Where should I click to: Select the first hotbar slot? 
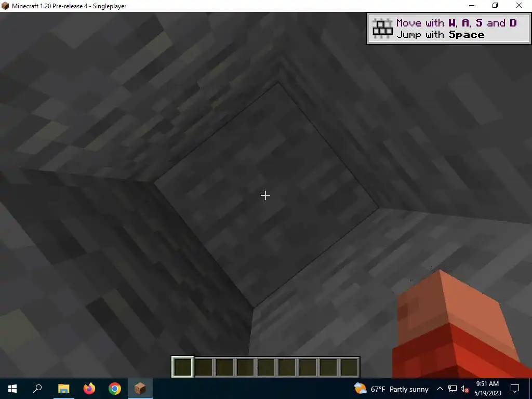183,366
